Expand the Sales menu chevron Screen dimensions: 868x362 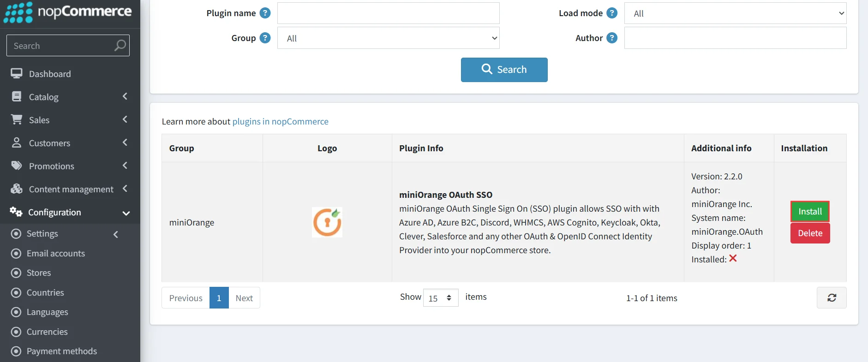pos(125,119)
